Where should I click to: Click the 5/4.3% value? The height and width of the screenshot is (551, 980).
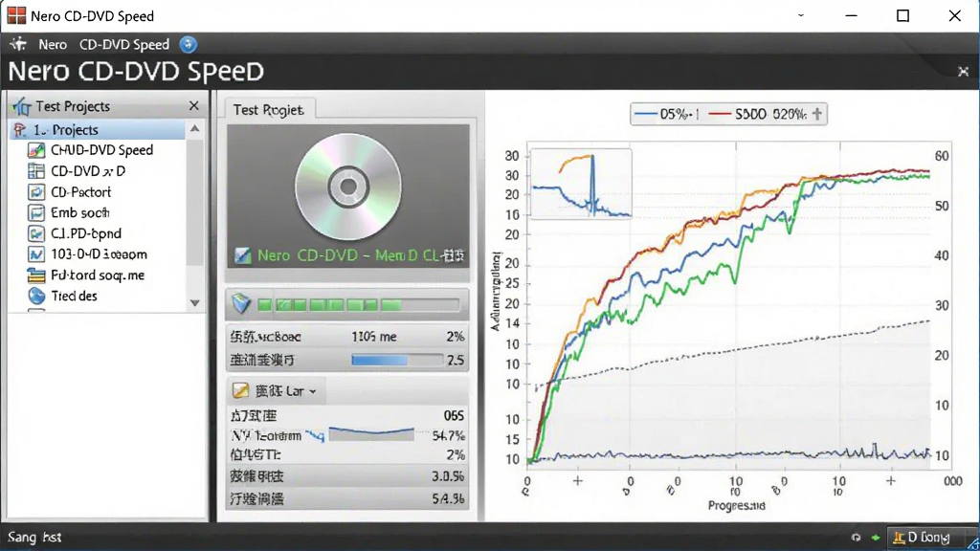(448, 499)
